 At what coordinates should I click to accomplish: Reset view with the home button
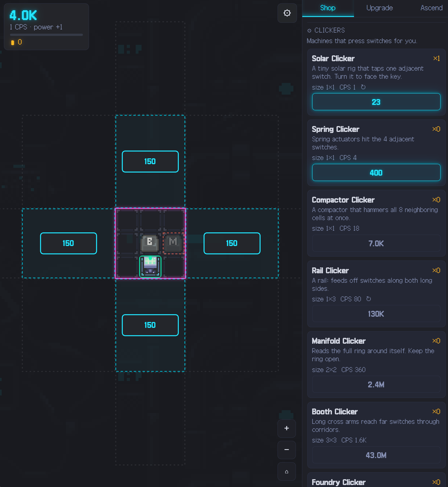click(286, 471)
